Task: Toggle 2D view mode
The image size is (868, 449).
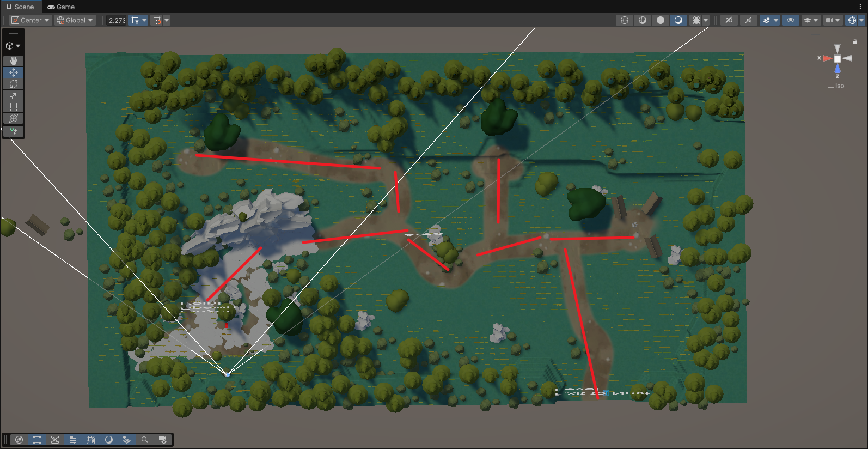Action: 729,20
